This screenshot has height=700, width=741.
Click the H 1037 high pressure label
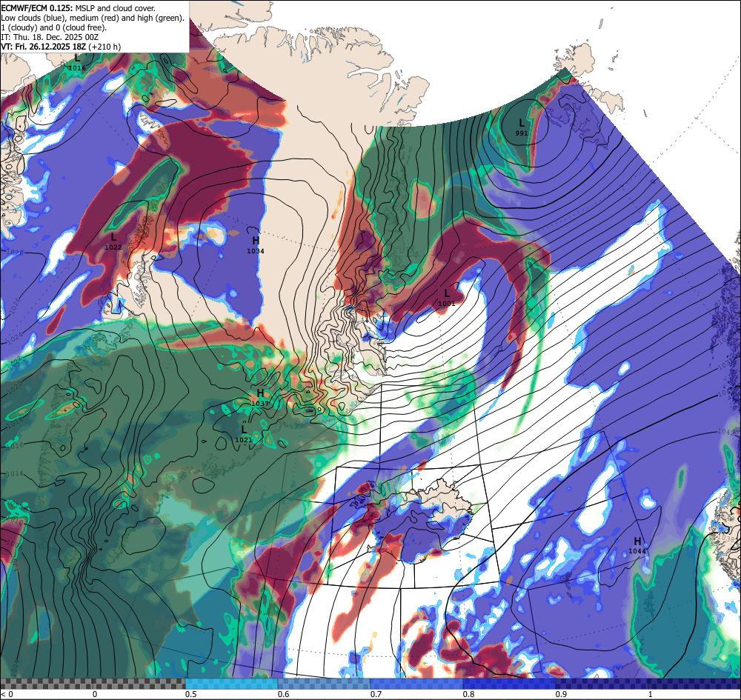[260, 399]
